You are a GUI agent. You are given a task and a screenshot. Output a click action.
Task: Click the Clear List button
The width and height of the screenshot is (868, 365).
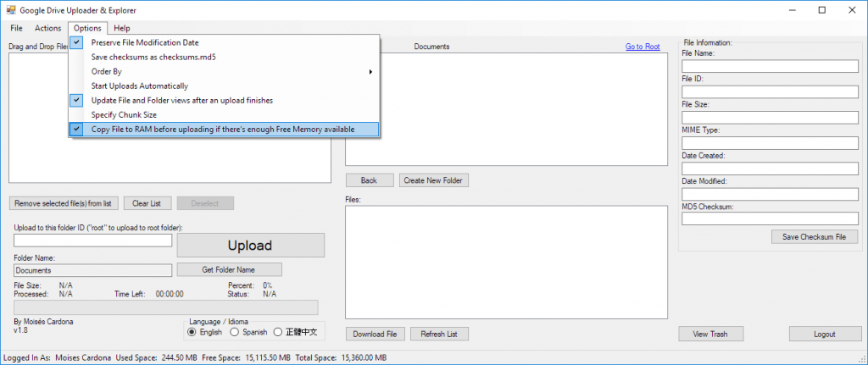(x=147, y=203)
